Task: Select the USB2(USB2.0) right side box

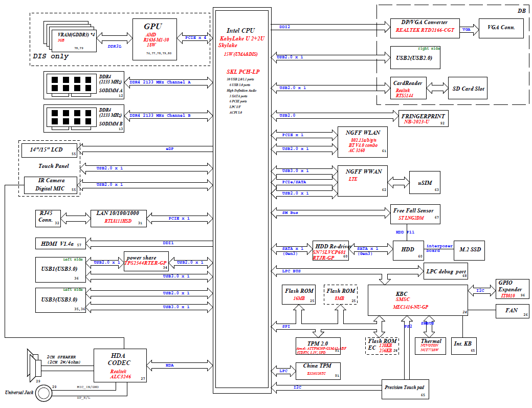Action: [x=415, y=57]
